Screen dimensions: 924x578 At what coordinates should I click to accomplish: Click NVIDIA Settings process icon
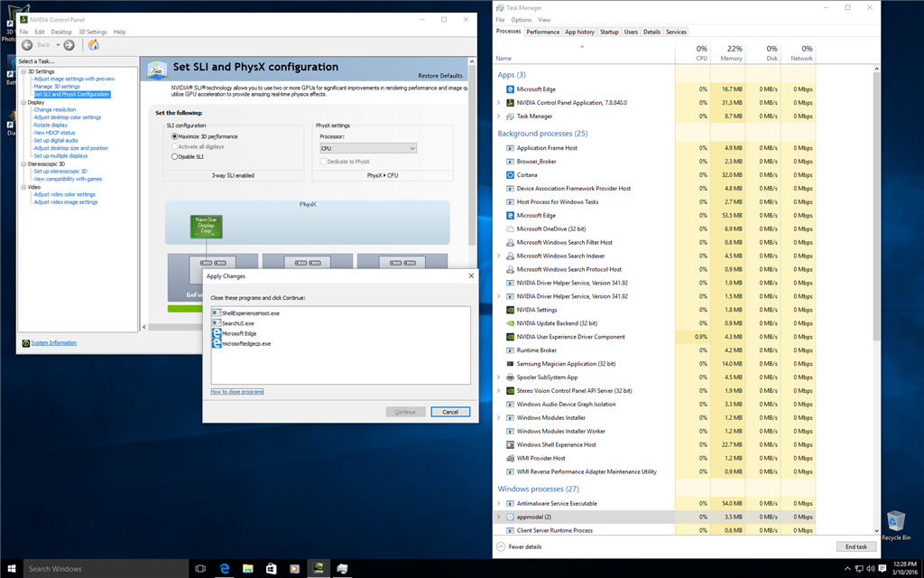pyautogui.click(x=511, y=310)
